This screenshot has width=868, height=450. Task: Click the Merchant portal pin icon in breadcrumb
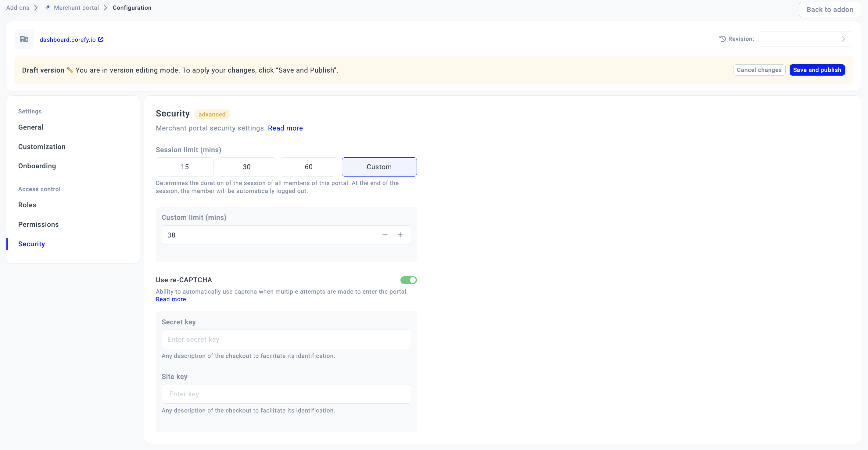47,8
